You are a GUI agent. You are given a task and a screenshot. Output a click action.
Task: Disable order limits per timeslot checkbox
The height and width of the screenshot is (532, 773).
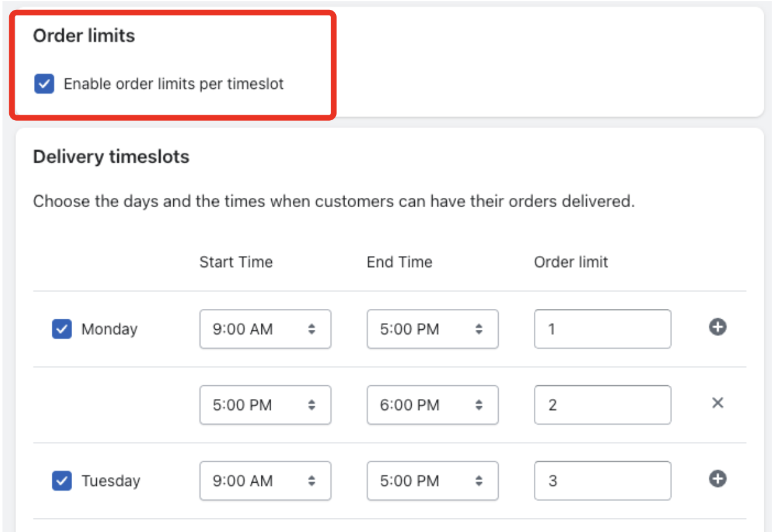(44, 84)
